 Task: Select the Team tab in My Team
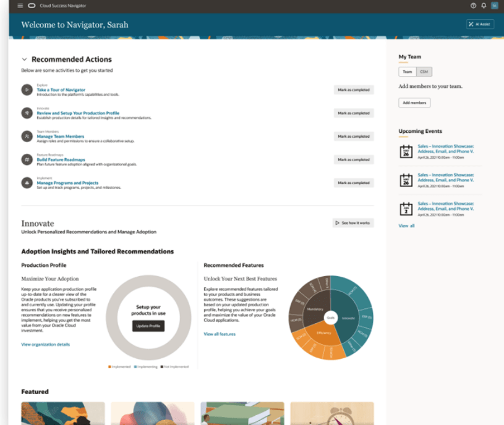pyautogui.click(x=408, y=72)
